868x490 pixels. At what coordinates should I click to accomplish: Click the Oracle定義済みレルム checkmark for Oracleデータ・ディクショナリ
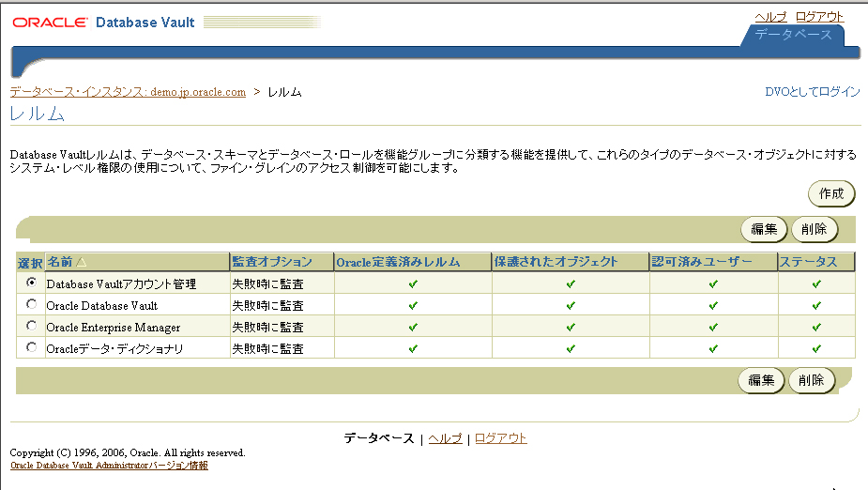tap(413, 349)
